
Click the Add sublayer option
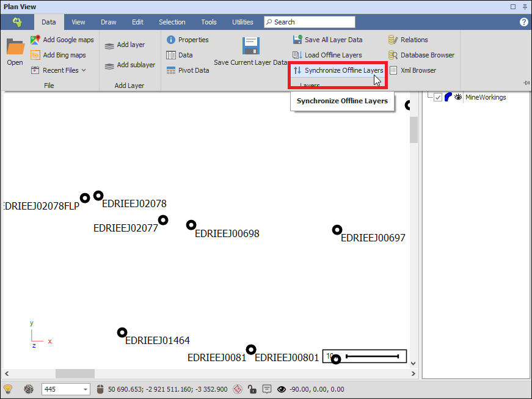point(129,65)
